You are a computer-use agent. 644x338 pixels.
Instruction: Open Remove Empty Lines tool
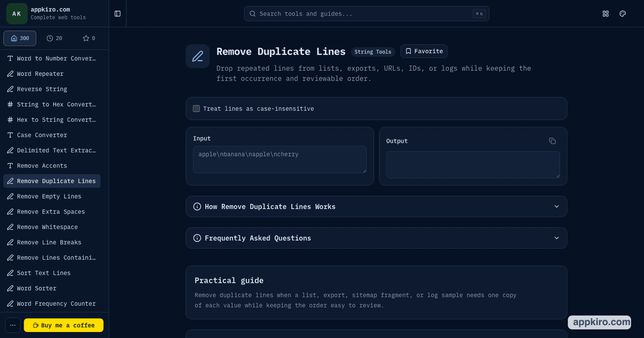click(52, 196)
